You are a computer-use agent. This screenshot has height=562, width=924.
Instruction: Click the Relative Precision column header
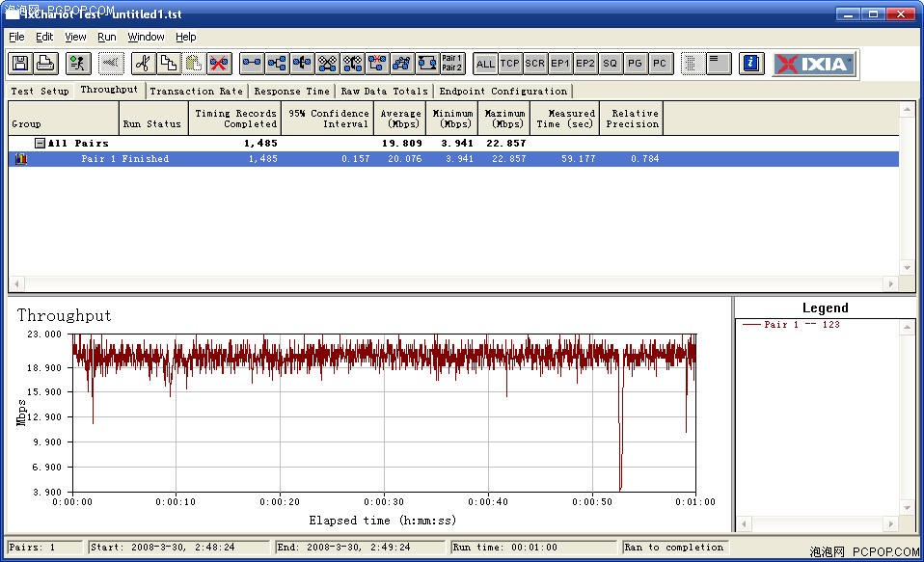click(x=632, y=119)
